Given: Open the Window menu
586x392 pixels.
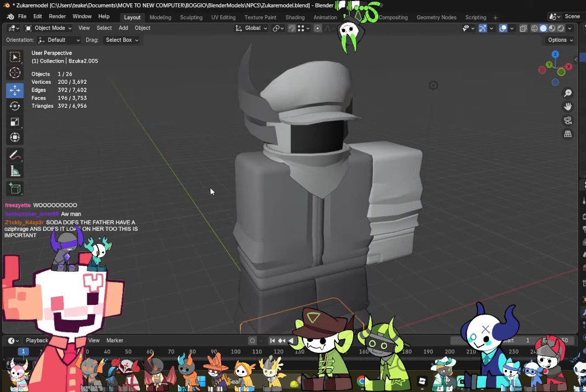Looking at the screenshot, I should click(x=82, y=16).
